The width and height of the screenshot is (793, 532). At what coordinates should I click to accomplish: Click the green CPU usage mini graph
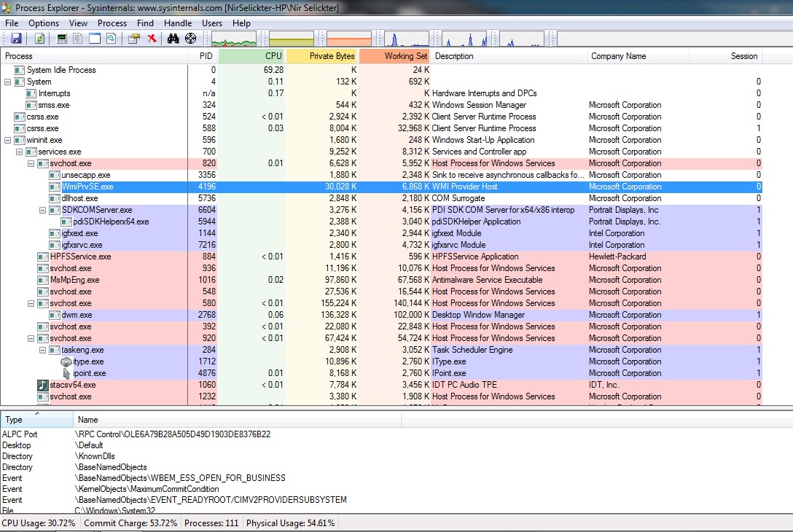point(234,39)
